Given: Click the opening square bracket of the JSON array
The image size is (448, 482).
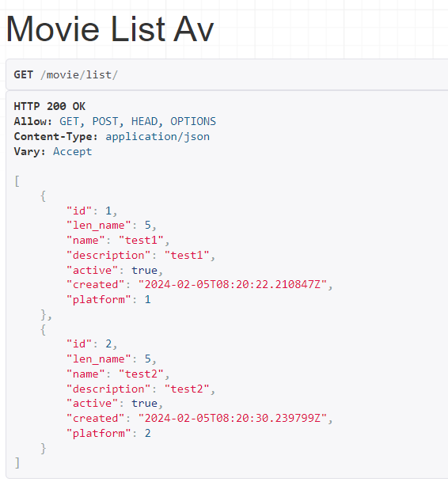Looking at the screenshot, I should [17, 181].
